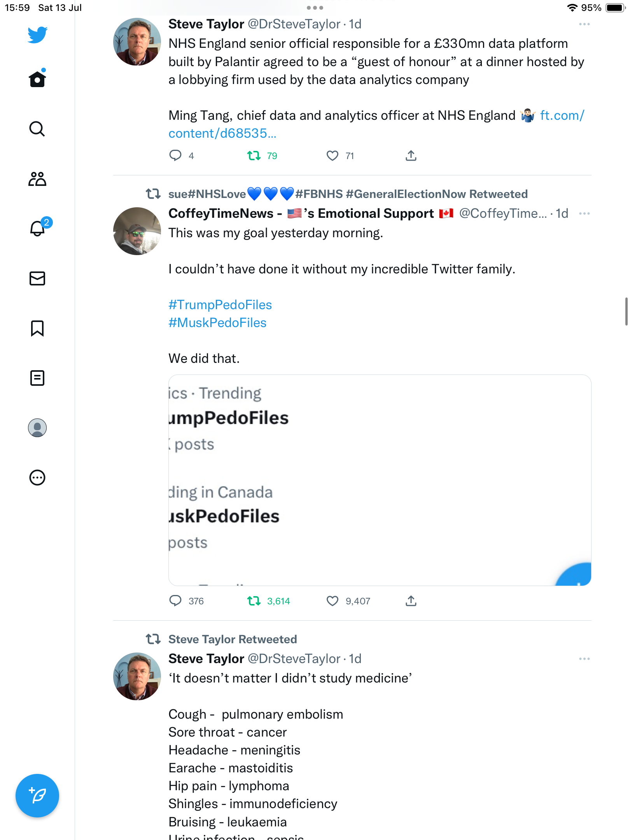Open the Profile avatar in sidebar
Viewport: 630px width, 840px height.
pyautogui.click(x=37, y=428)
